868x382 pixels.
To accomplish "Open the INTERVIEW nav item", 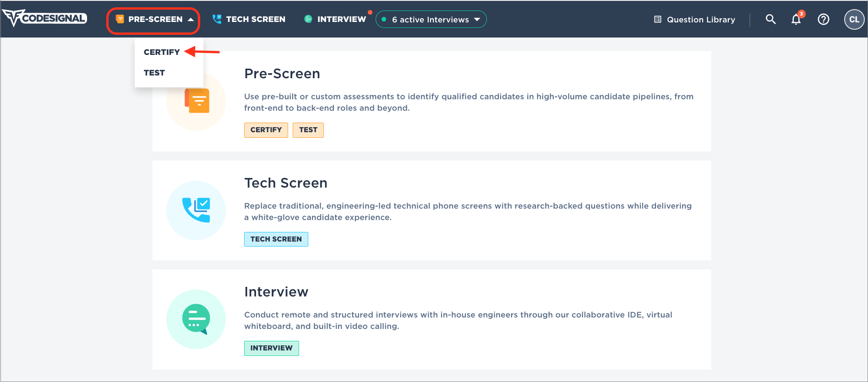I will point(335,19).
